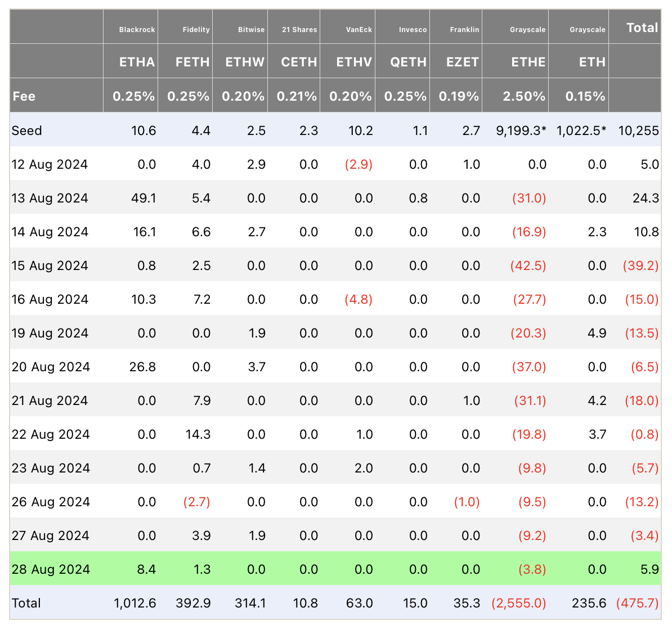
Task: Click the (4.8) ETHV outflow value
Action: (x=359, y=299)
